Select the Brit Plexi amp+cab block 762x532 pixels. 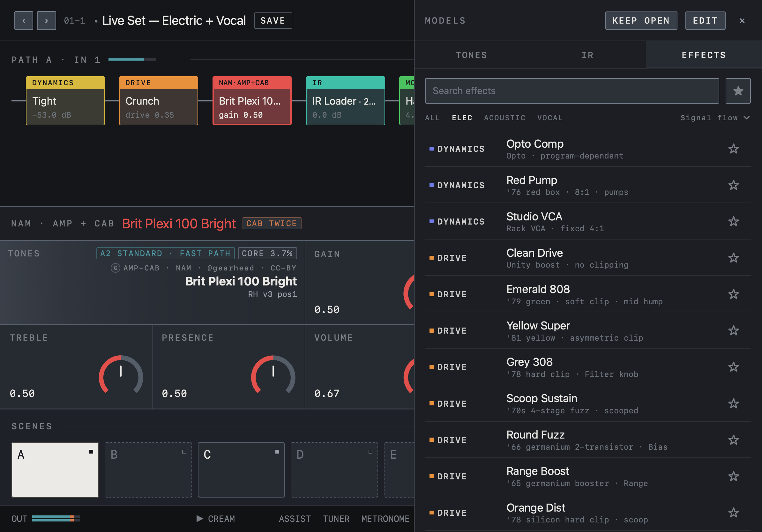252,101
